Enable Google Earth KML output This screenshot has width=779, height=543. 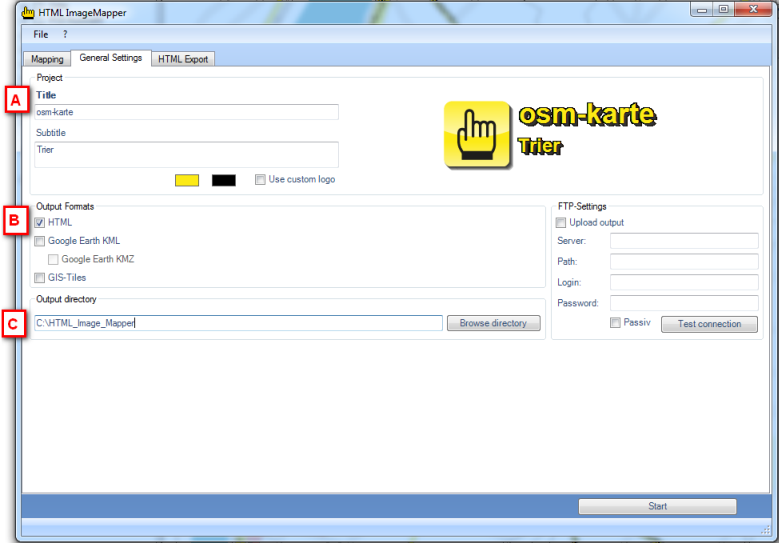click(40, 241)
